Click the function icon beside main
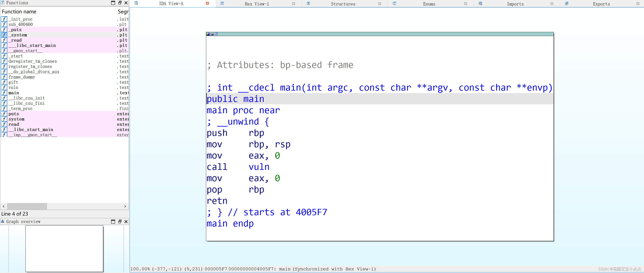The height and width of the screenshot is (273, 644). point(4,93)
